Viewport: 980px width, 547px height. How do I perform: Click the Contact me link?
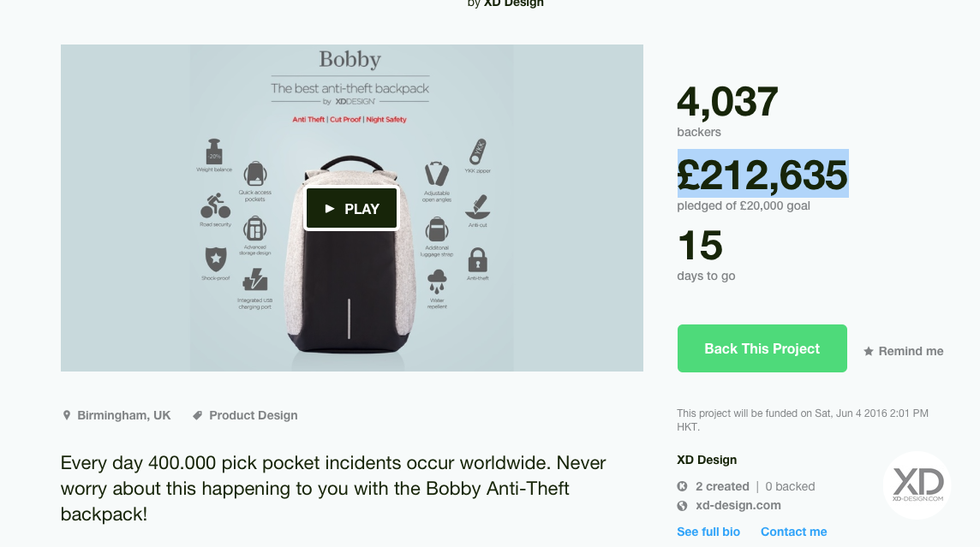pyautogui.click(x=793, y=532)
